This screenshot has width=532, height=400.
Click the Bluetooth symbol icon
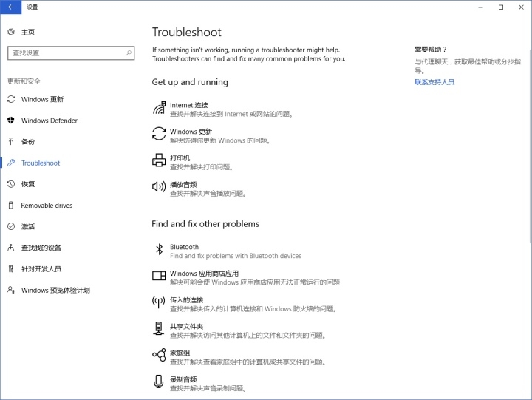pyautogui.click(x=159, y=249)
